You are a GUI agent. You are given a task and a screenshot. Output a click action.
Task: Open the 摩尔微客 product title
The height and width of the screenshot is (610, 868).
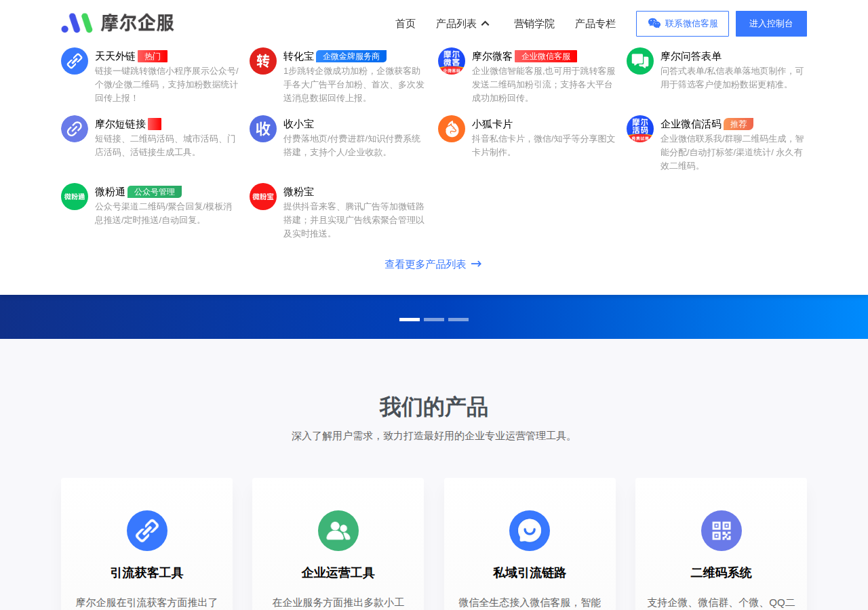[x=492, y=56]
